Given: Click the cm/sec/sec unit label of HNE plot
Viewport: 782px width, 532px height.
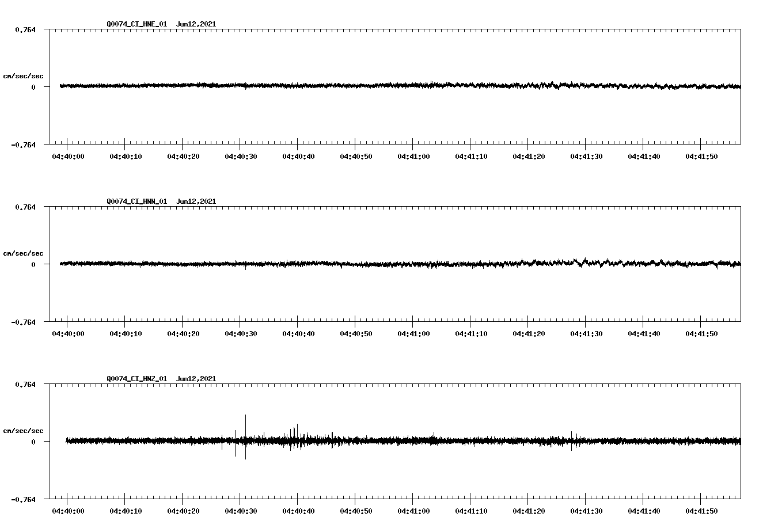Looking at the screenshot, I should pyautogui.click(x=23, y=76).
